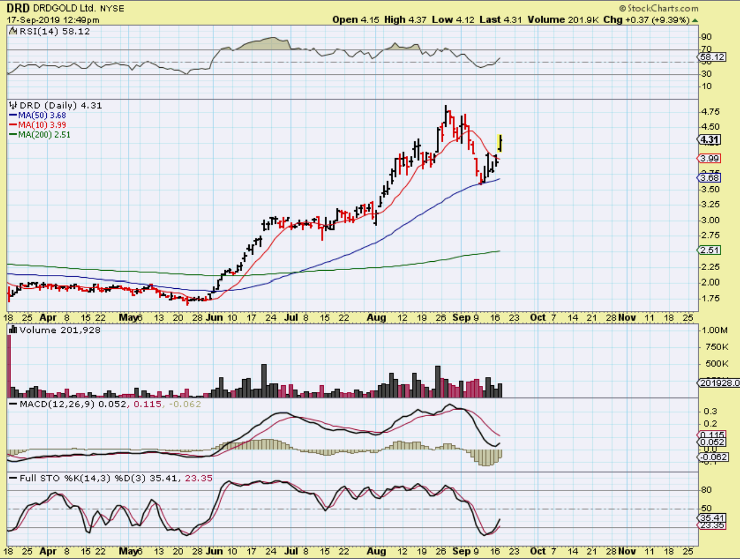Click the 90 level on the RSI axis
Viewport: 740px width, 560px height.
706,37
